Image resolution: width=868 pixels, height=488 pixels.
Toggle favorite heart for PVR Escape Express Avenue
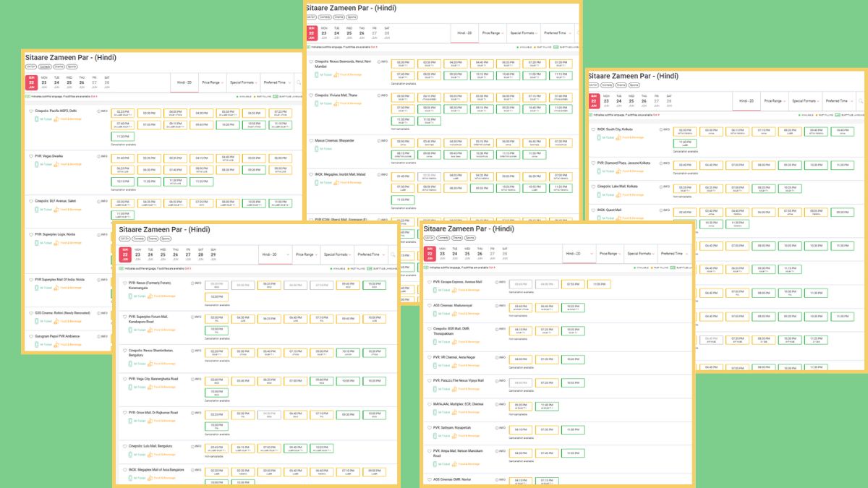click(428, 282)
